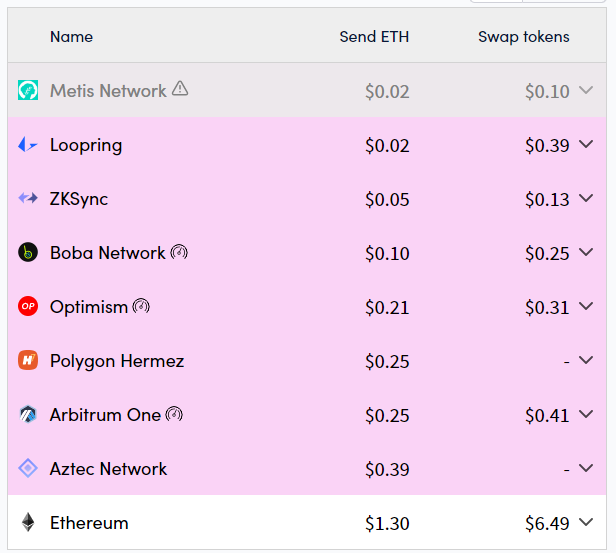Viewport: 616px width, 553px height.
Task: Expand the Loopring row chevron
Action: click(x=586, y=145)
